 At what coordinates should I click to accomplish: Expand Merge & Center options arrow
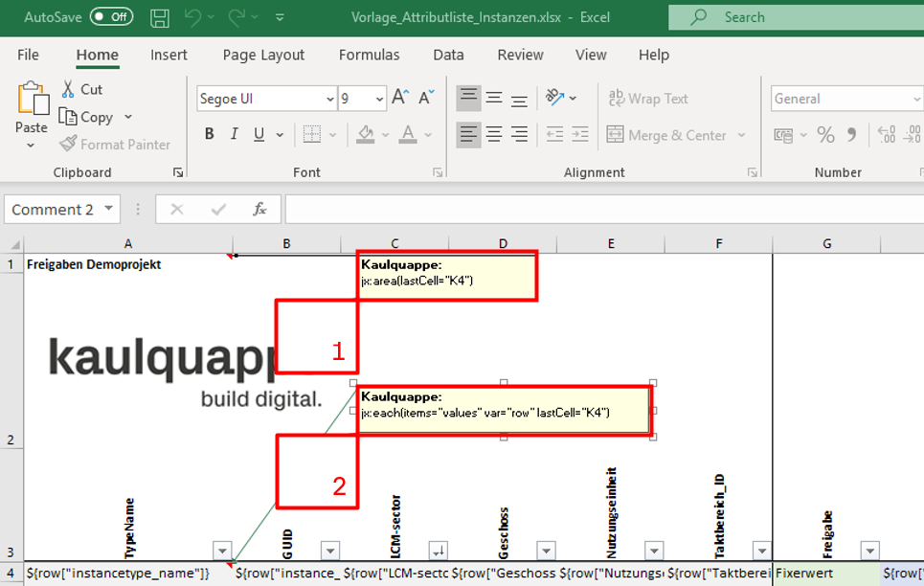741,135
